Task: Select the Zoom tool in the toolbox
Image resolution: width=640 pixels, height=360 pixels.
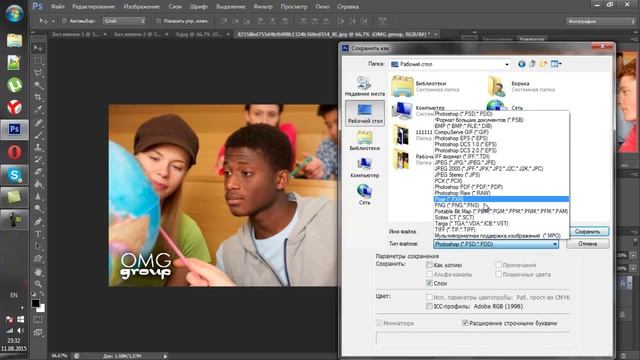Action: [38, 284]
